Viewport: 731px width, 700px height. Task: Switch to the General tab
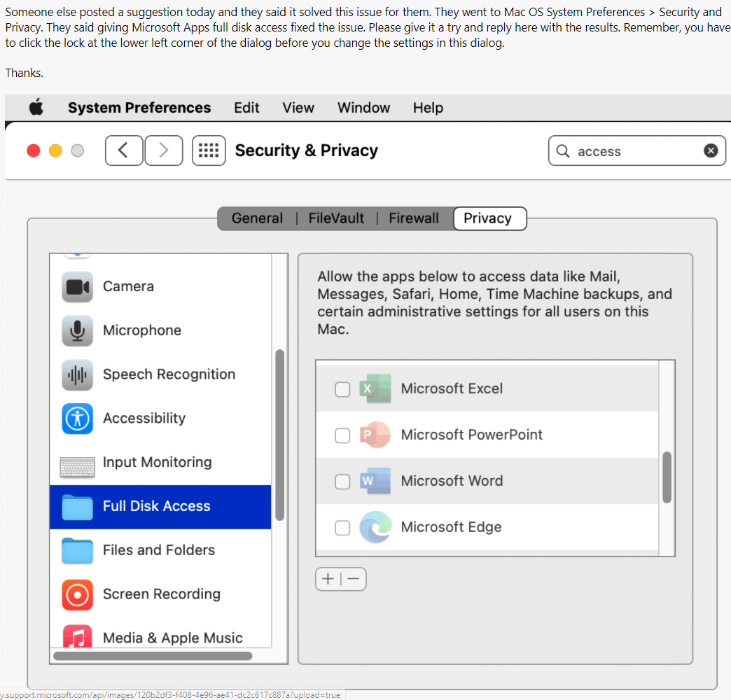click(x=257, y=218)
